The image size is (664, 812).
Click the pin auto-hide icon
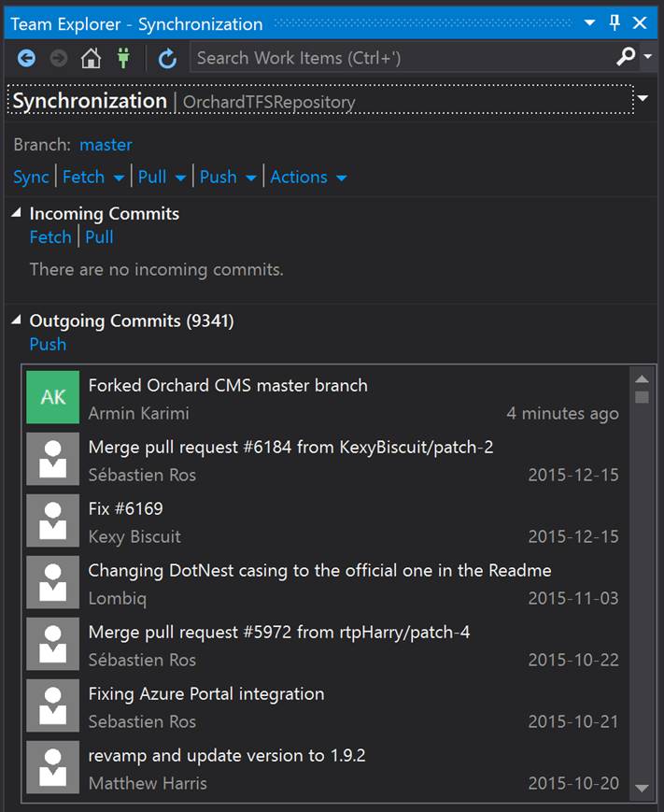click(615, 22)
